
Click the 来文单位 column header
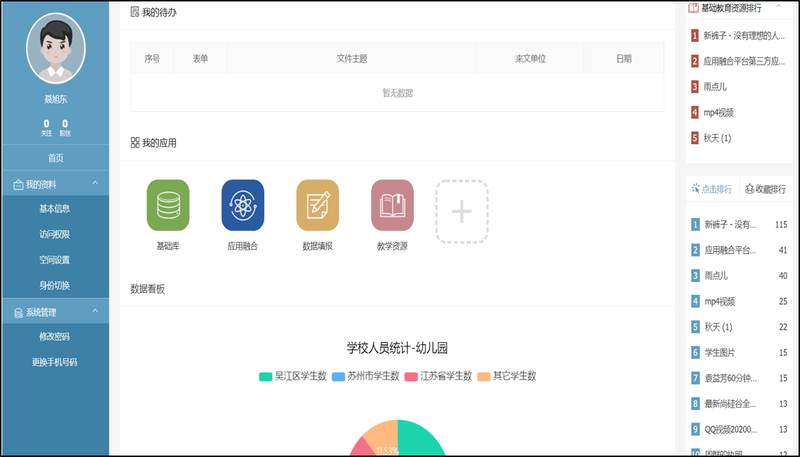[531, 59]
